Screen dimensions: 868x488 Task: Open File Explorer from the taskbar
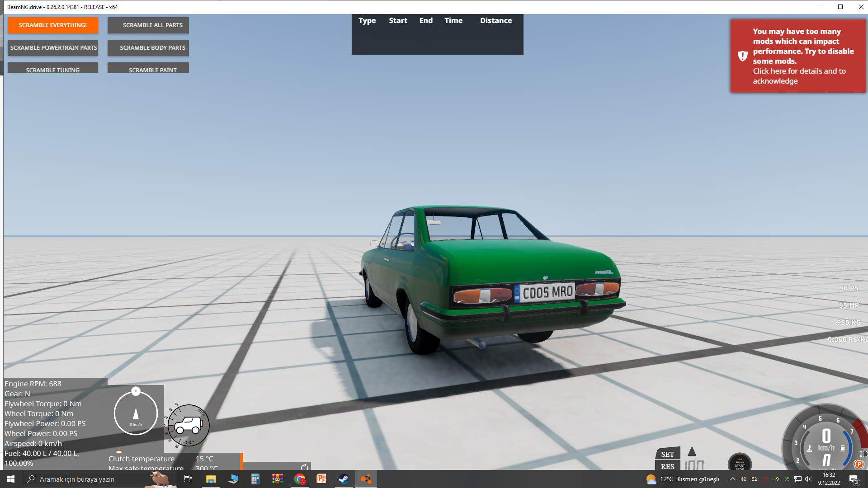coord(211,479)
